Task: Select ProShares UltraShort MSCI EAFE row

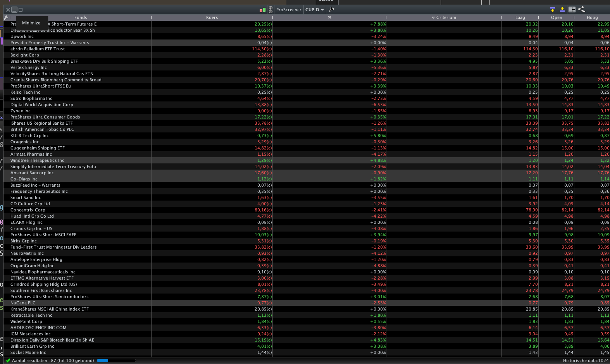Action: coord(307,235)
